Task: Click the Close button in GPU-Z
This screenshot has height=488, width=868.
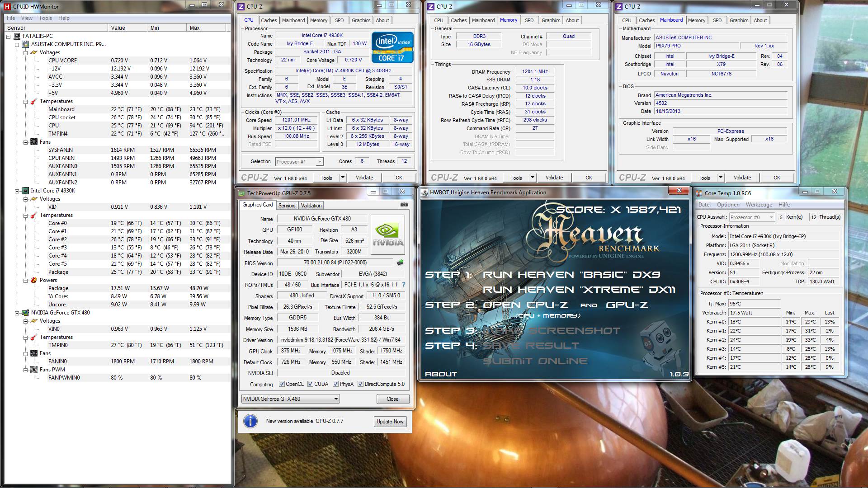Action: tap(392, 399)
